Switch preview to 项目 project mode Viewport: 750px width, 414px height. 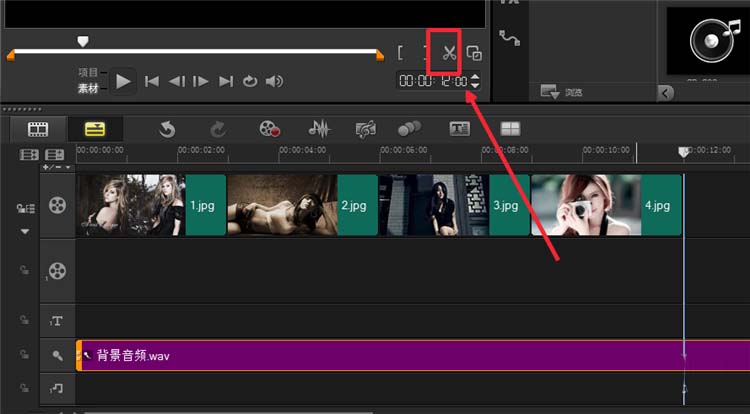pyautogui.click(x=88, y=73)
